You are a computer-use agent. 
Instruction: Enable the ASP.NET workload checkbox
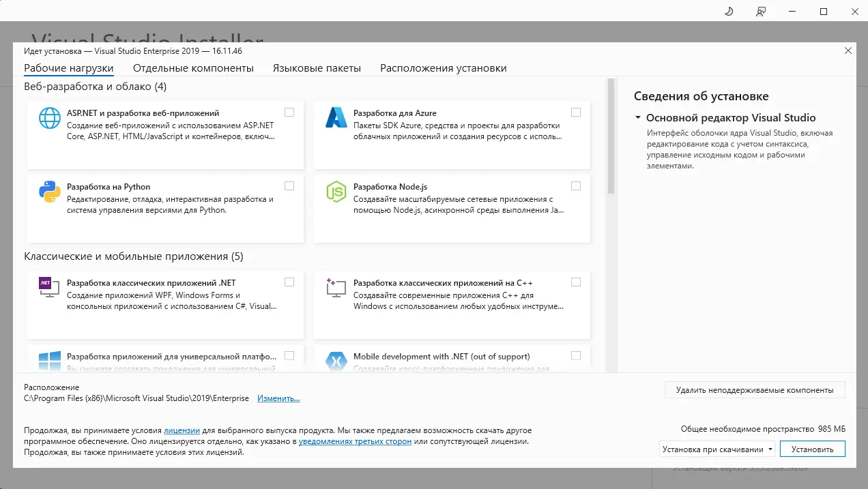point(289,111)
